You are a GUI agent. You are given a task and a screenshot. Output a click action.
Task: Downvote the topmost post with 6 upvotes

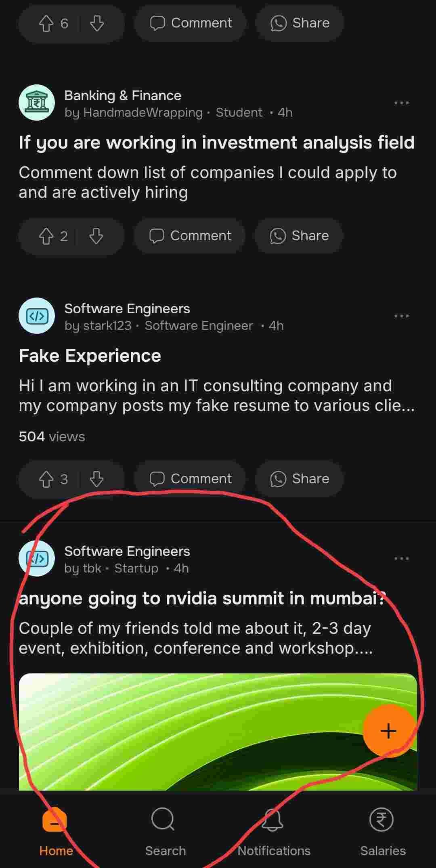[97, 23]
